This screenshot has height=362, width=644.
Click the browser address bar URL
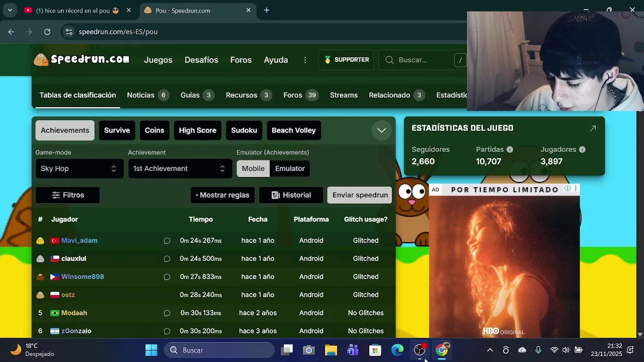coord(118,32)
